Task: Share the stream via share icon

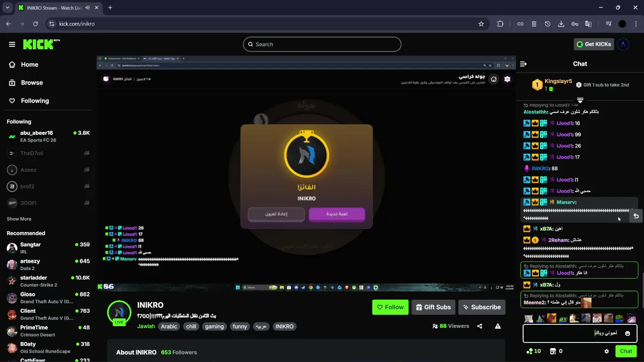Action: 479,326
